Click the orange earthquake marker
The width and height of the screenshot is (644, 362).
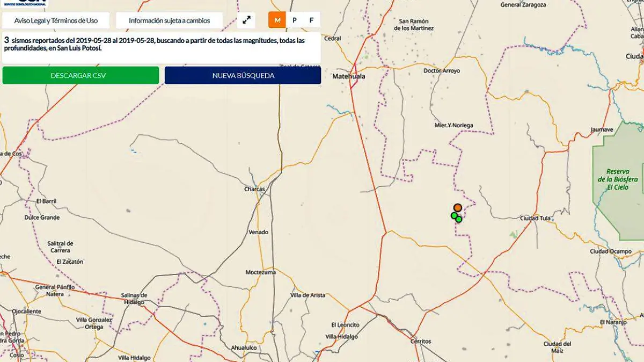pos(457,207)
